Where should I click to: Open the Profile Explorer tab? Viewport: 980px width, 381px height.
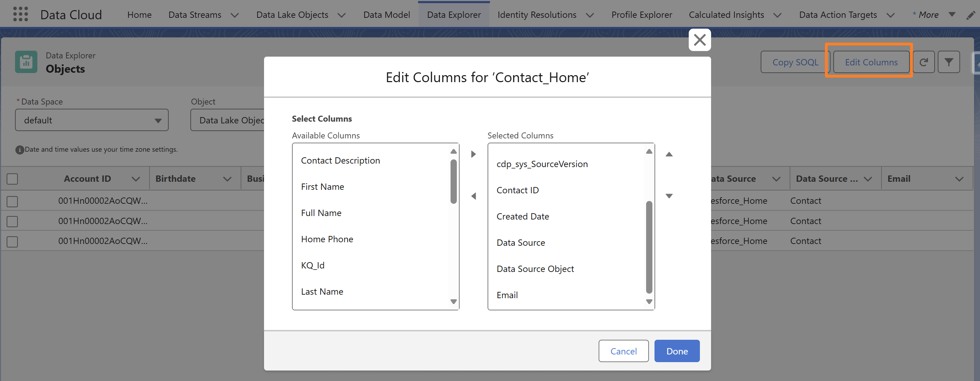pyautogui.click(x=642, y=15)
